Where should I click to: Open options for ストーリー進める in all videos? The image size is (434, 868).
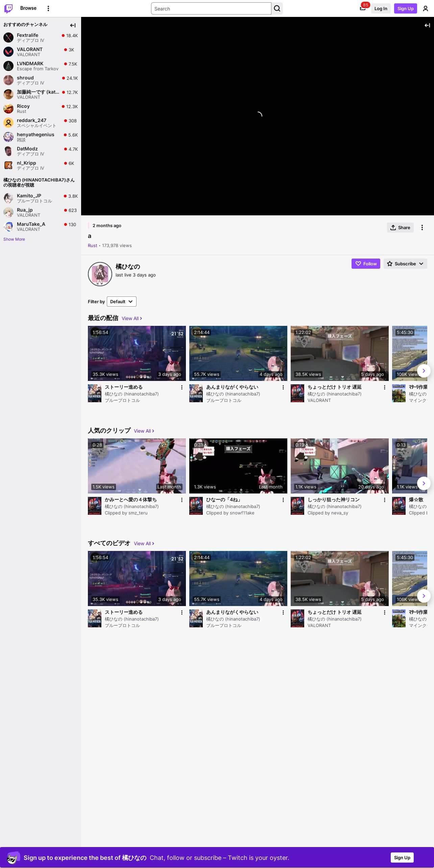(x=182, y=612)
